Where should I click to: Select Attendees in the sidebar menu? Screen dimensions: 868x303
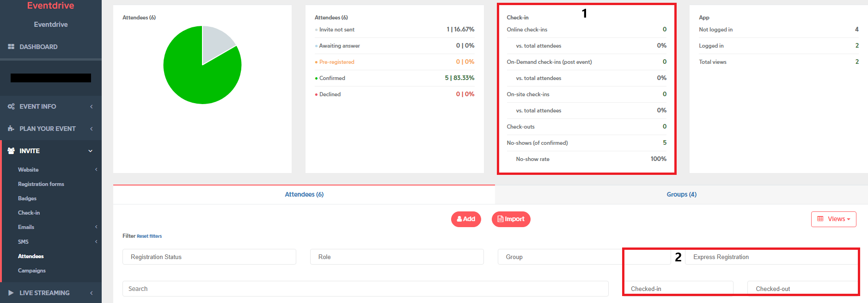point(31,256)
